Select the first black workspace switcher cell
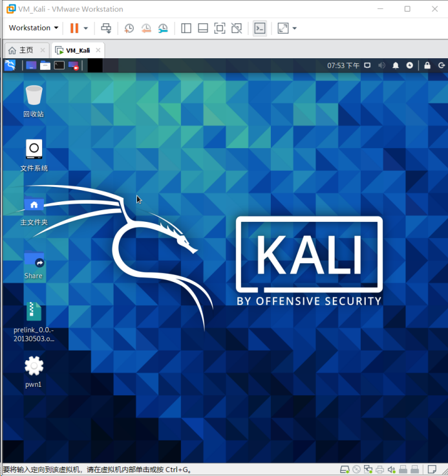 point(95,65)
